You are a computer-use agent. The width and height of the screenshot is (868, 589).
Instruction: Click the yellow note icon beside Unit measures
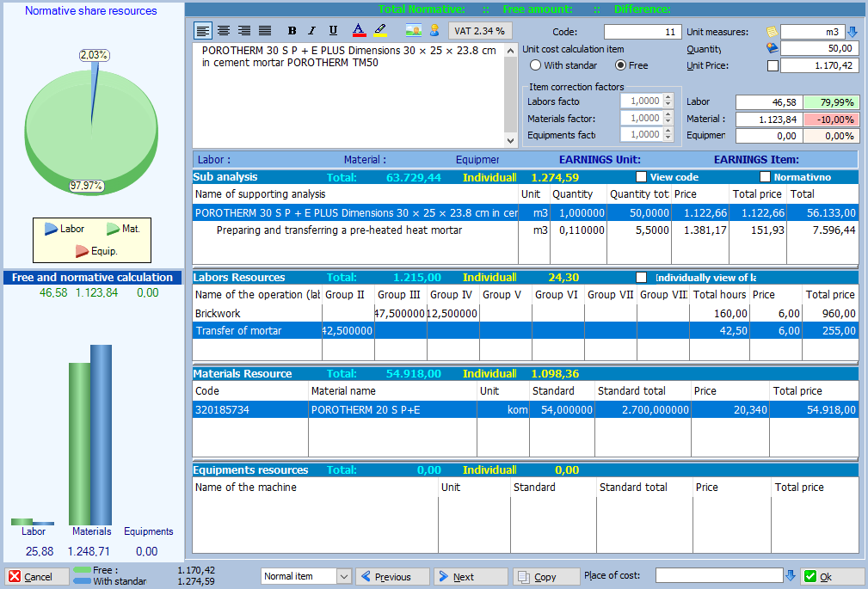[x=771, y=32]
